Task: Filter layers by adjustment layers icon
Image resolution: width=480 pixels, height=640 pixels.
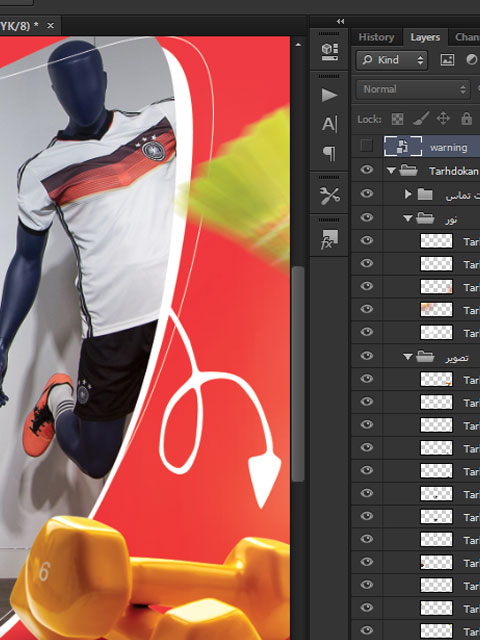Action: click(471, 60)
